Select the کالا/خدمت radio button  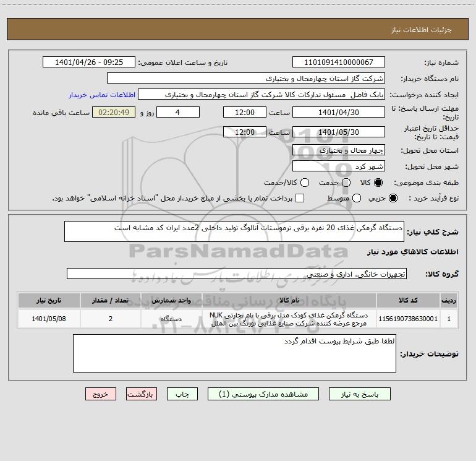coord(305,183)
